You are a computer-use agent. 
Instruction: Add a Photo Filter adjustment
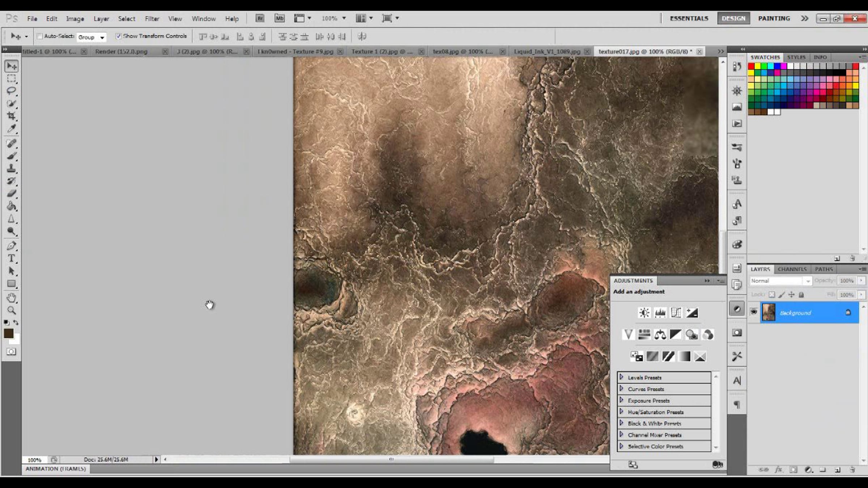(692, 334)
